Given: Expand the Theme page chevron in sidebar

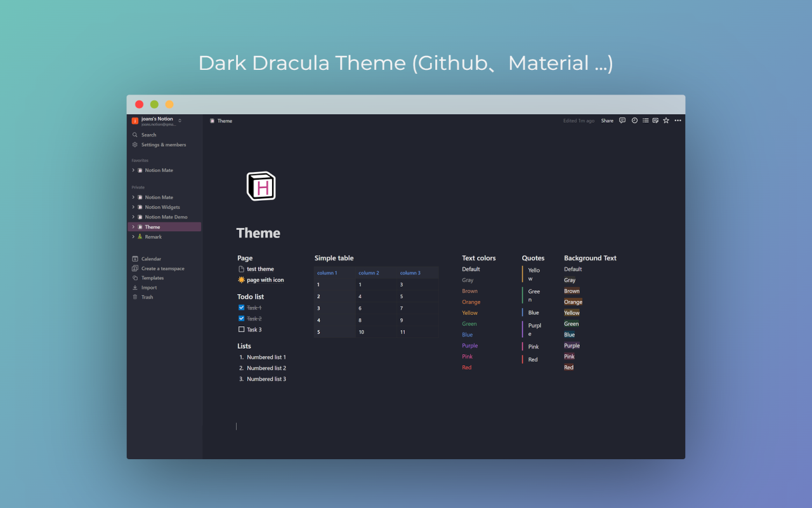Looking at the screenshot, I should pos(133,227).
